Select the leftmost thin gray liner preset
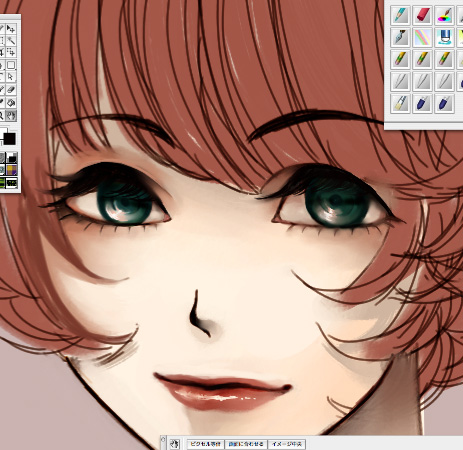This screenshot has height=450, width=463. pos(400,81)
